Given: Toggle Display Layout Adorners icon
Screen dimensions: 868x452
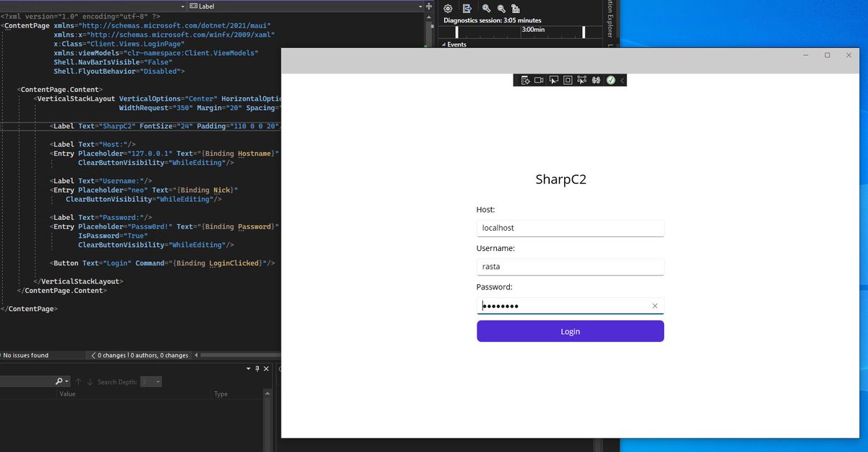Looking at the screenshot, I should pyautogui.click(x=568, y=80).
